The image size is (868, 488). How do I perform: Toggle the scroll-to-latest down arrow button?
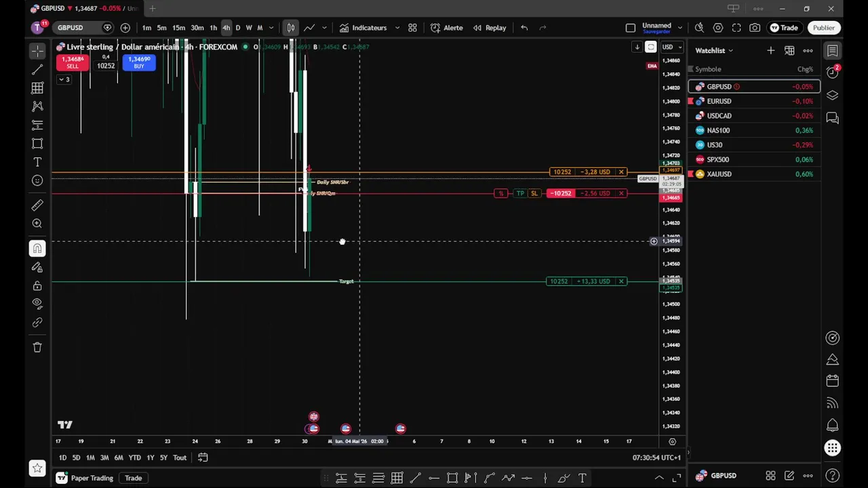click(x=637, y=47)
